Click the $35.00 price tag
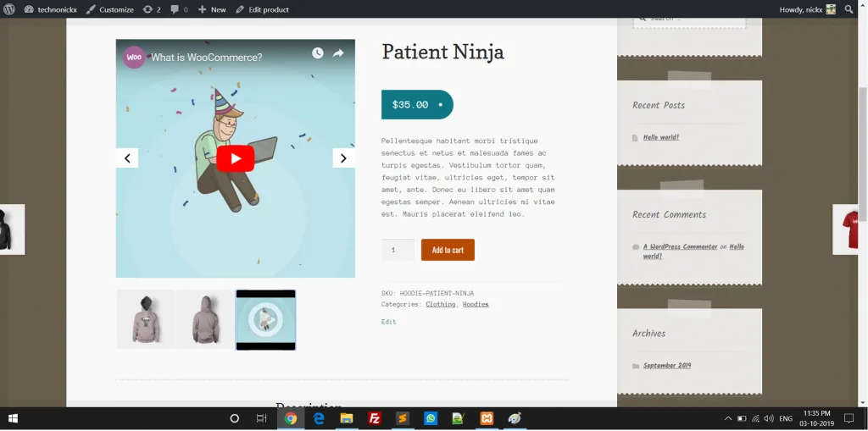 point(417,104)
